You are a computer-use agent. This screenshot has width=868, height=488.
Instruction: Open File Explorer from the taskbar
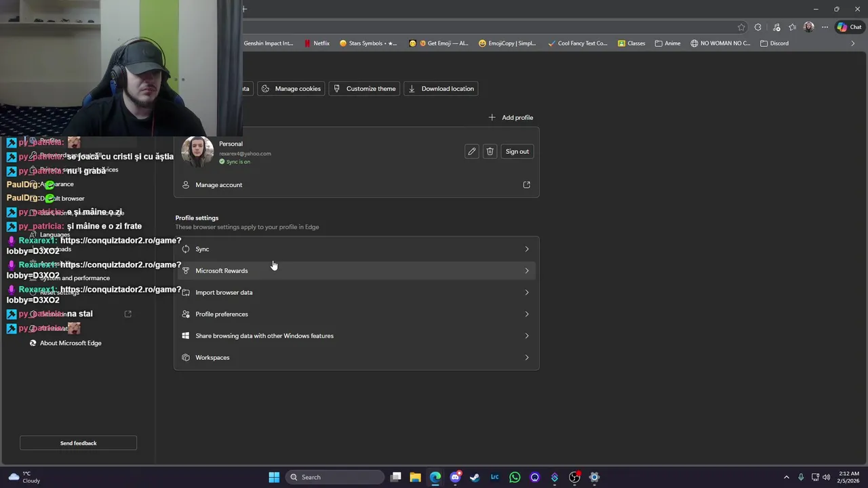(x=416, y=477)
